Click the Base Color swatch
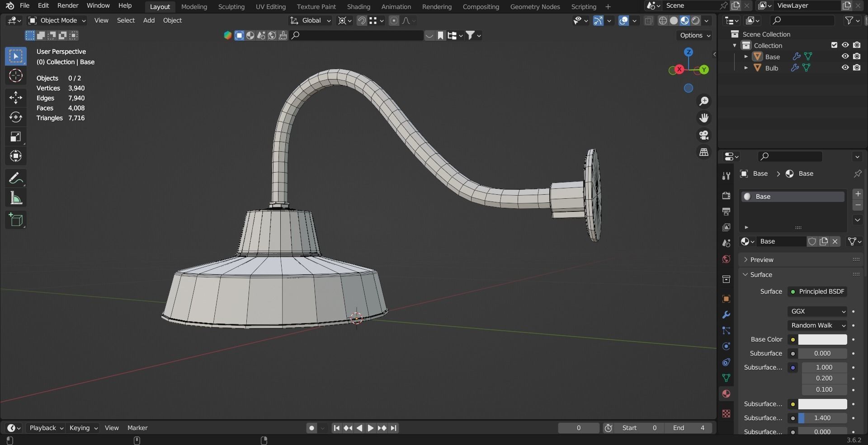This screenshot has height=445, width=868. pos(822,339)
